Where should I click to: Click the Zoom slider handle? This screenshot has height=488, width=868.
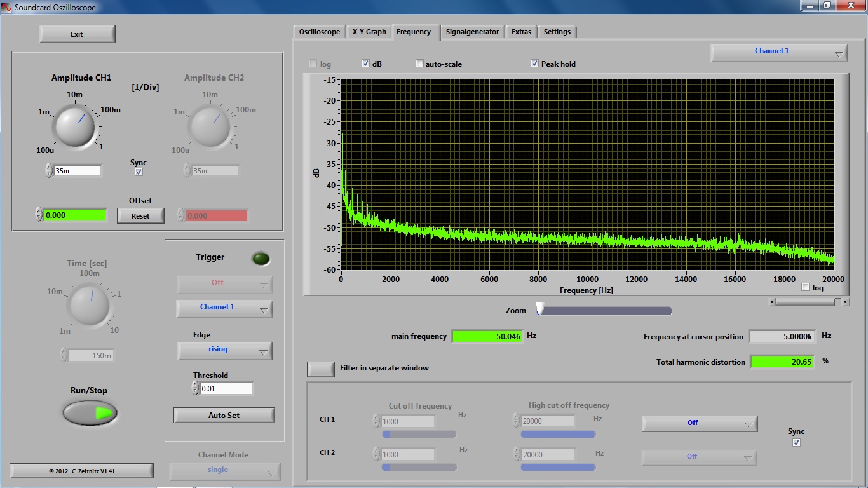(540, 309)
